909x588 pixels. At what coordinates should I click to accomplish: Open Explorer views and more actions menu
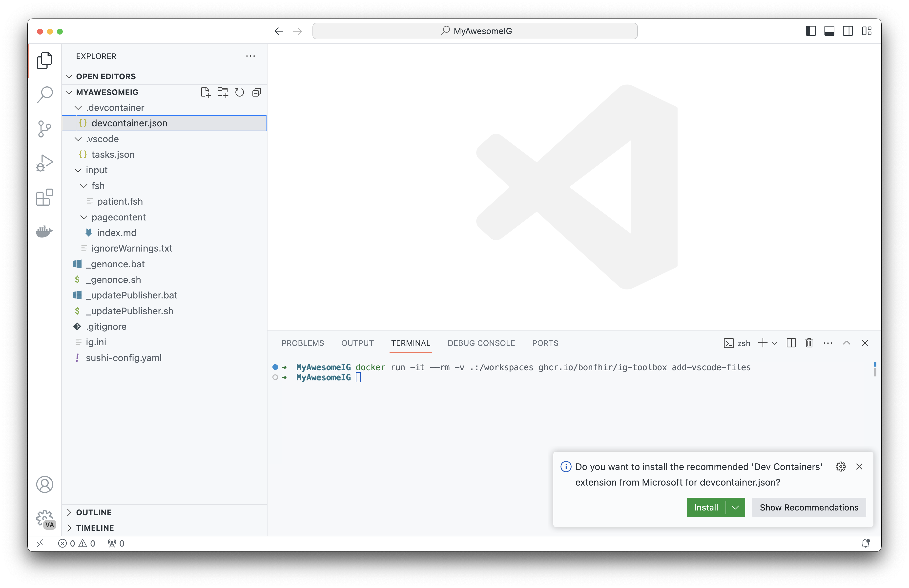pyautogui.click(x=250, y=56)
